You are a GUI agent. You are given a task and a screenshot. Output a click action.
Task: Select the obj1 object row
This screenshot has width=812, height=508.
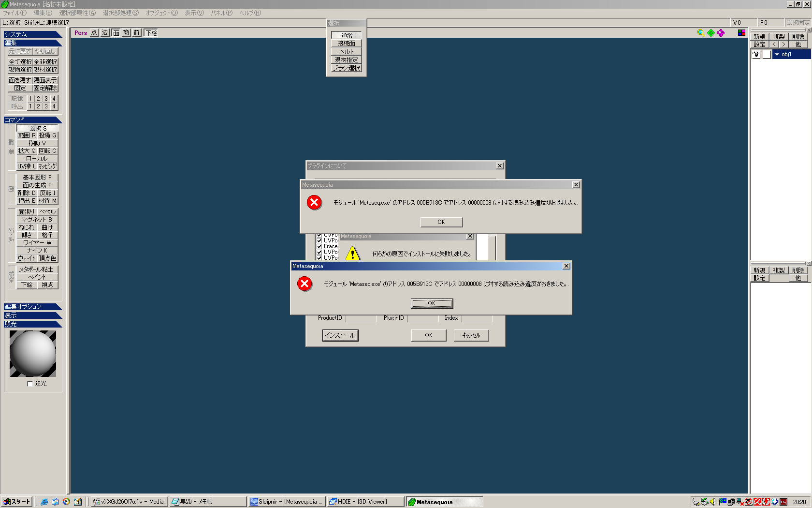coord(791,54)
